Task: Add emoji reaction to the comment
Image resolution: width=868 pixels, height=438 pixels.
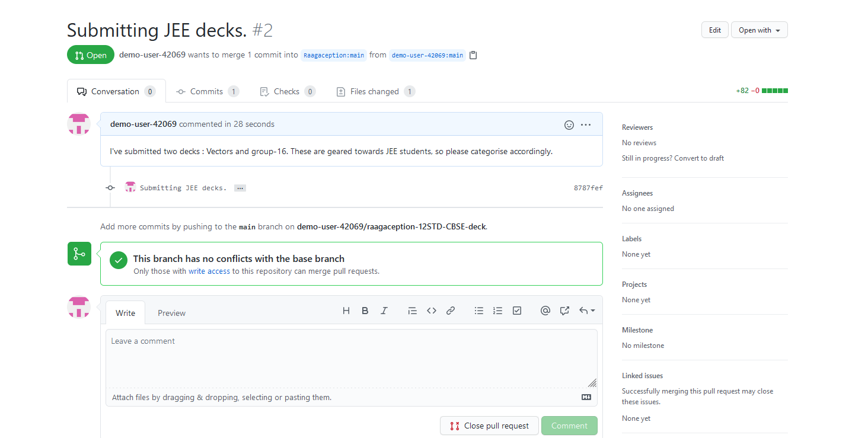Action: (569, 124)
